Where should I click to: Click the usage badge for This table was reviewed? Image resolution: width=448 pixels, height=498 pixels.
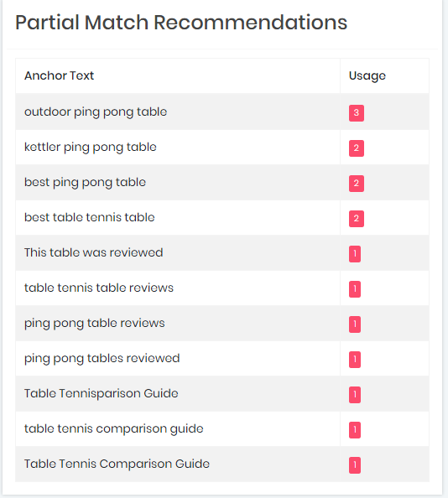[355, 254]
